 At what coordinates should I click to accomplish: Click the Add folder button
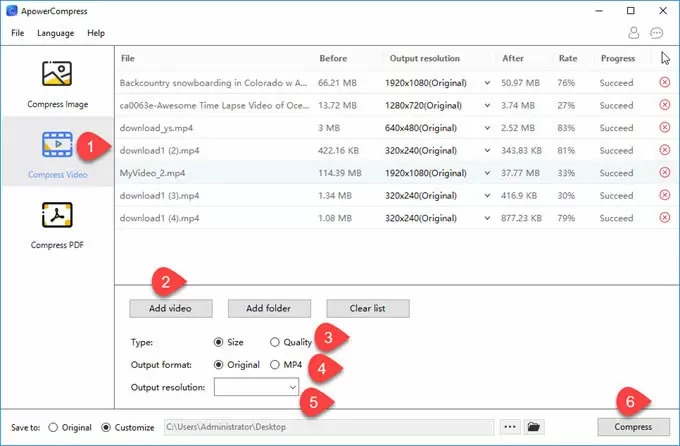pos(269,308)
